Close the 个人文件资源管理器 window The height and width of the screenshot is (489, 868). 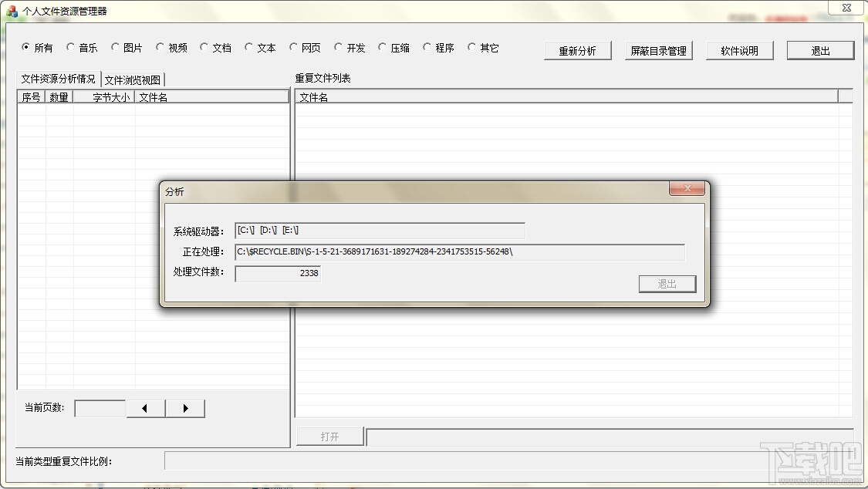846,8
